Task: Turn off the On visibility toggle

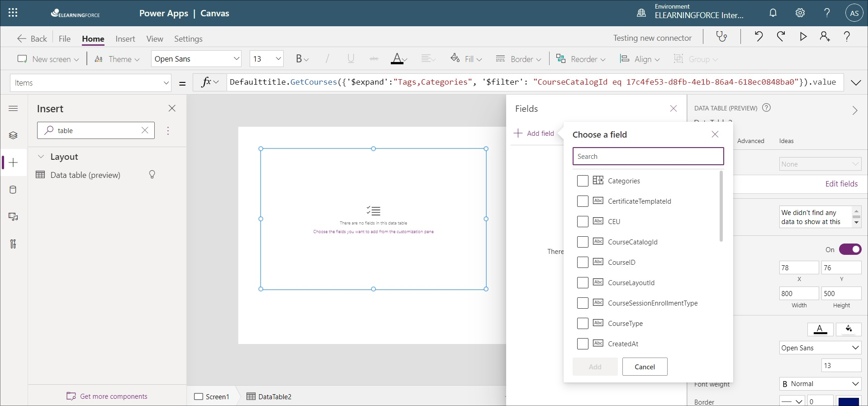Action: tap(850, 249)
